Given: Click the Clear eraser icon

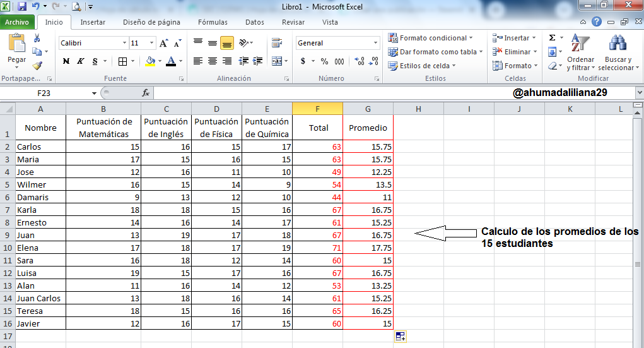Looking at the screenshot, I should (x=553, y=66).
